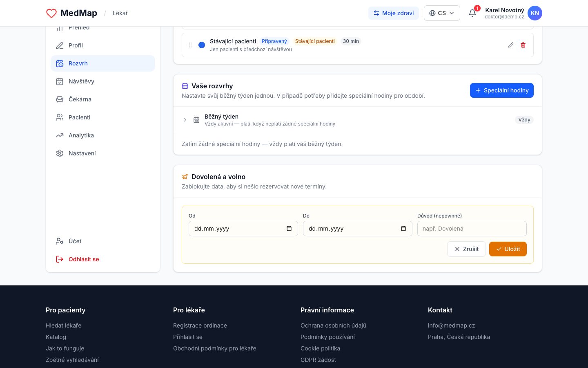Focus the Do date field
Image resolution: width=588 pixels, height=368 pixels.
point(358,229)
